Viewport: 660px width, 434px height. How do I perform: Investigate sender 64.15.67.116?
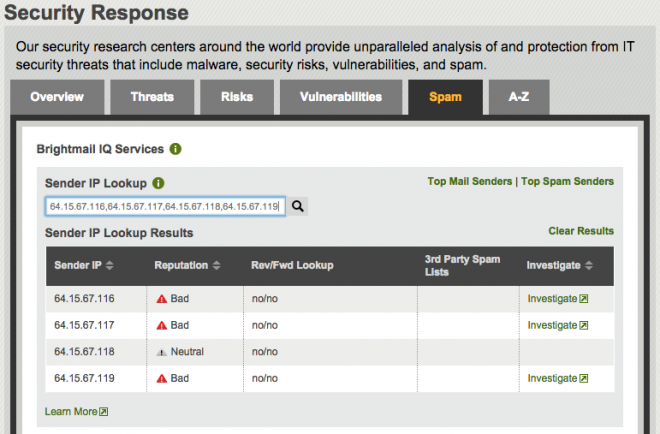pyautogui.click(x=558, y=299)
